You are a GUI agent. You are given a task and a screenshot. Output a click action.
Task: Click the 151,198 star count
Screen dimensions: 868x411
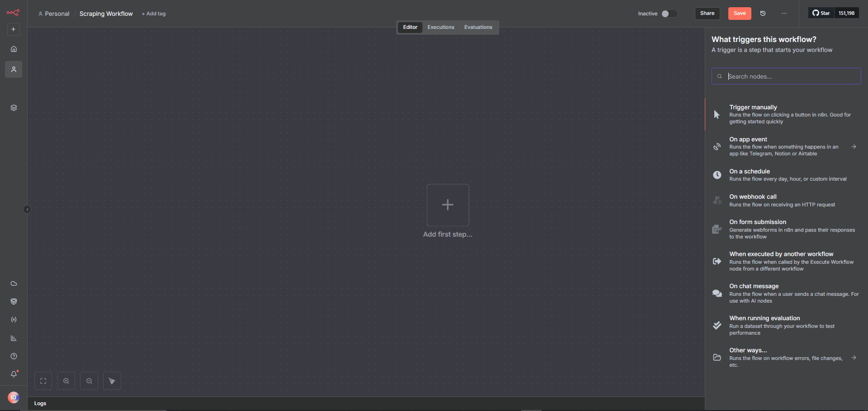click(847, 13)
